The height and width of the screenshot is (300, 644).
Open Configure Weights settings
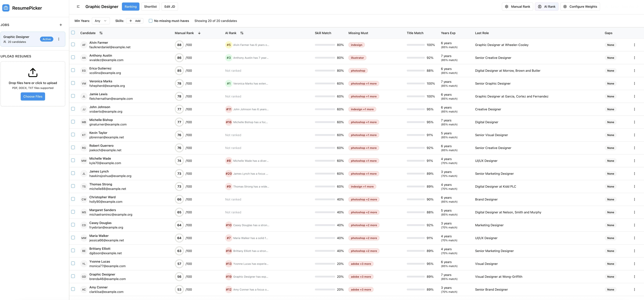[x=580, y=7]
